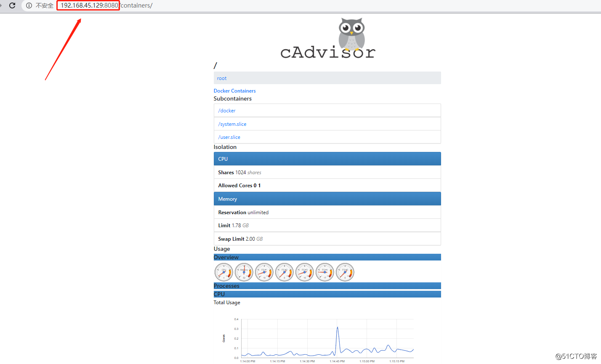Viewport: 601px width, 364px height.
Task: Select the FS #1 gauge
Action: point(264,272)
